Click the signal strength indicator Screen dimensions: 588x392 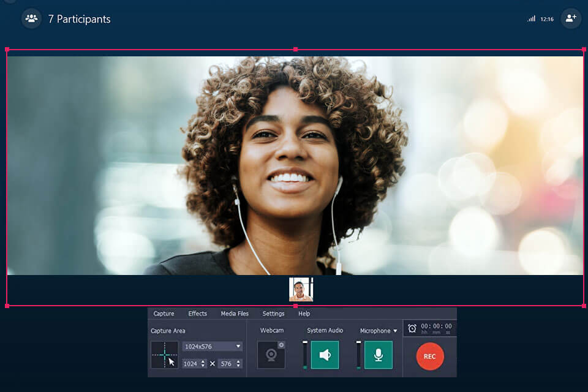click(x=531, y=19)
